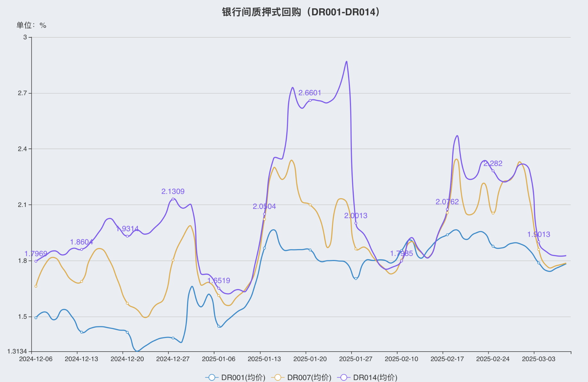Click the y-axis value 3
This screenshot has width=588, height=382.
point(25,37)
